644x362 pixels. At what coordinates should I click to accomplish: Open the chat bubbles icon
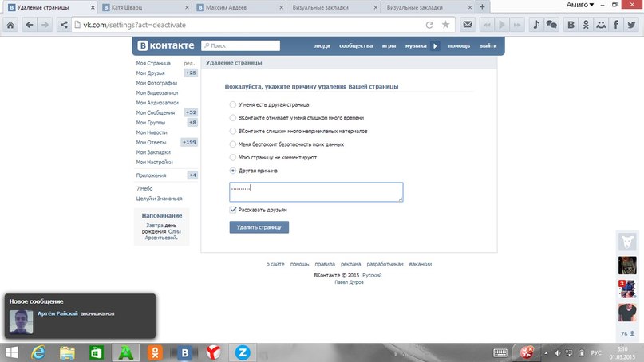551,25
